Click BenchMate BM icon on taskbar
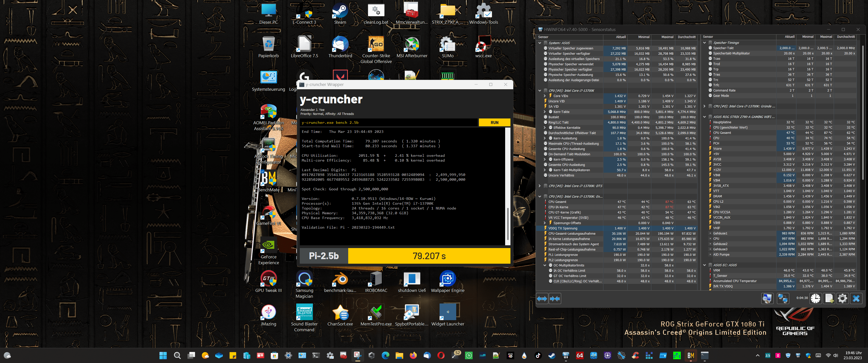The width and height of the screenshot is (868, 363). tap(691, 355)
